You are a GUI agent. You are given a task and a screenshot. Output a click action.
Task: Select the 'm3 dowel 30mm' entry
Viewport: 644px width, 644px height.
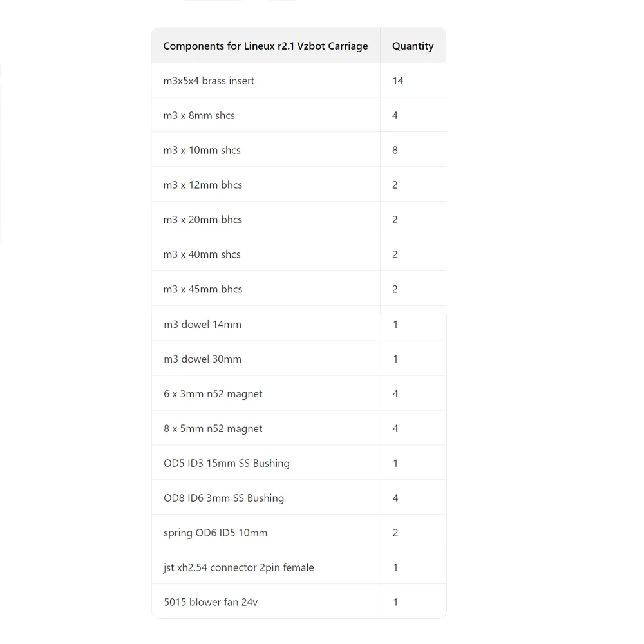point(202,359)
